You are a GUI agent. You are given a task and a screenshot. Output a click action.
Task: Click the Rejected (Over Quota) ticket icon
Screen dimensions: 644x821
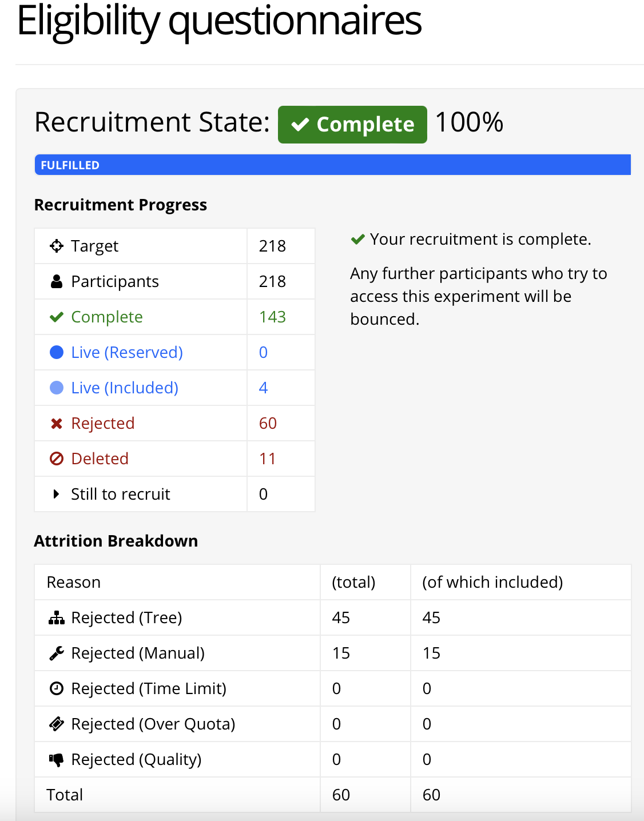click(x=57, y=724)
